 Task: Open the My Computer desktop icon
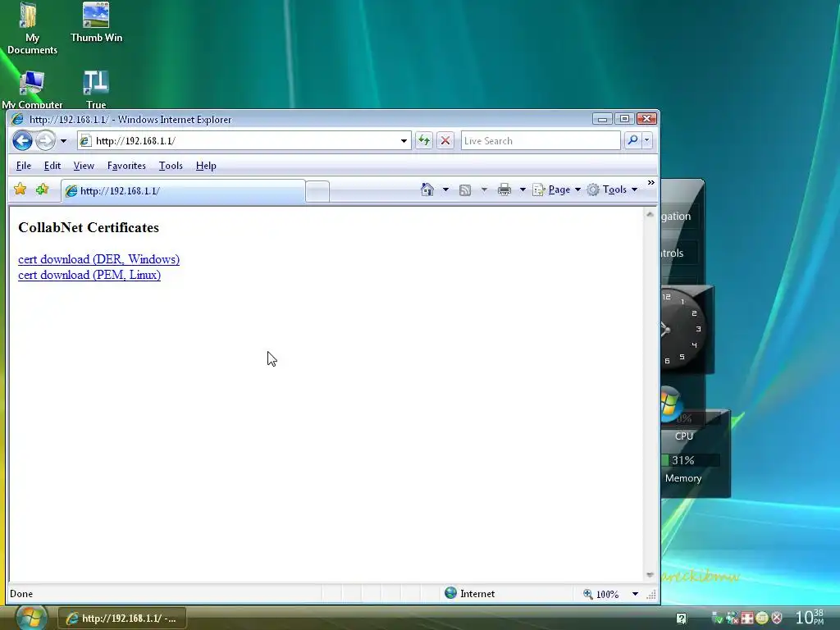pos(32,89)
